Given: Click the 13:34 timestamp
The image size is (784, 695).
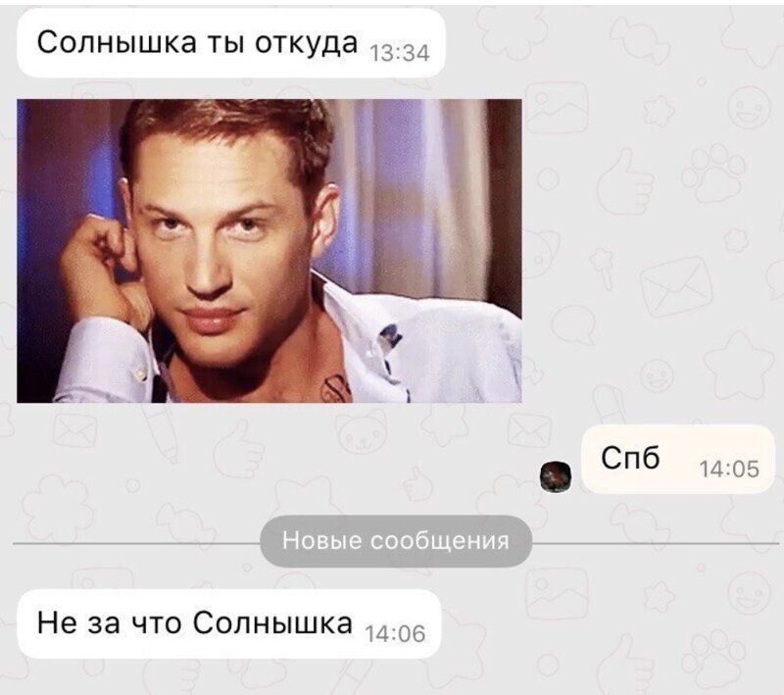Looking at the screenshot, I should [x=399, y=53].
